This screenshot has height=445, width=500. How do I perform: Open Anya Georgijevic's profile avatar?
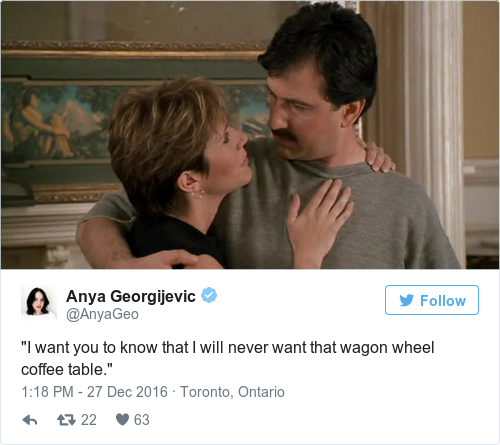coord(39,302)
